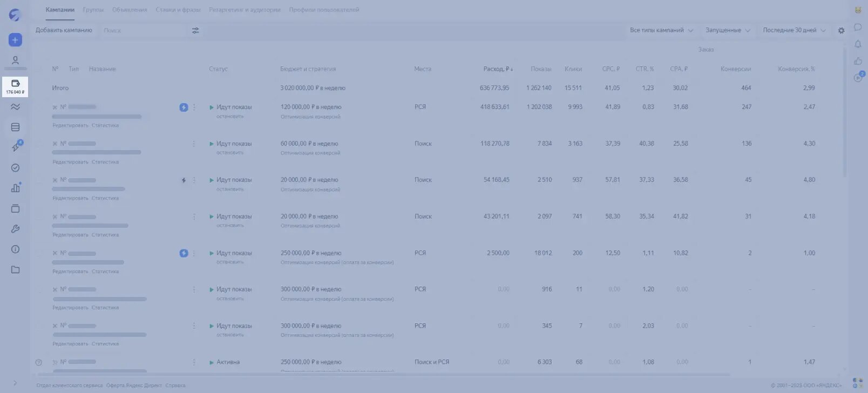Open the play video icon with badge
The height and width of the screenshot is (393, 868).
point(858,77)
